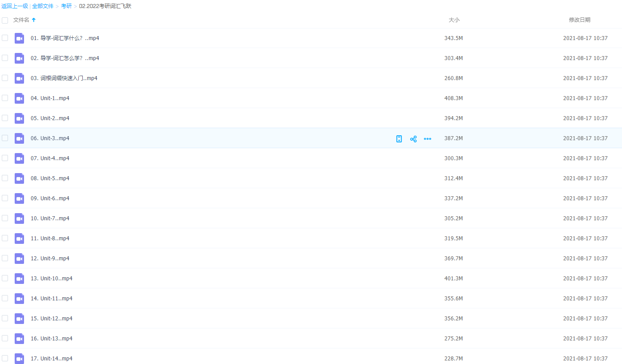Check the box for 02. 导学-词汇怎么学
Viewport: 622px width, 364px height.
point(5,58)
